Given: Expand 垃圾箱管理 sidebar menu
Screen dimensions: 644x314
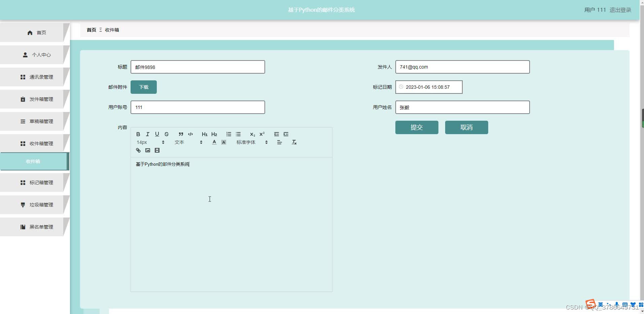Looking at the screenshot, I should pos(34,205).
